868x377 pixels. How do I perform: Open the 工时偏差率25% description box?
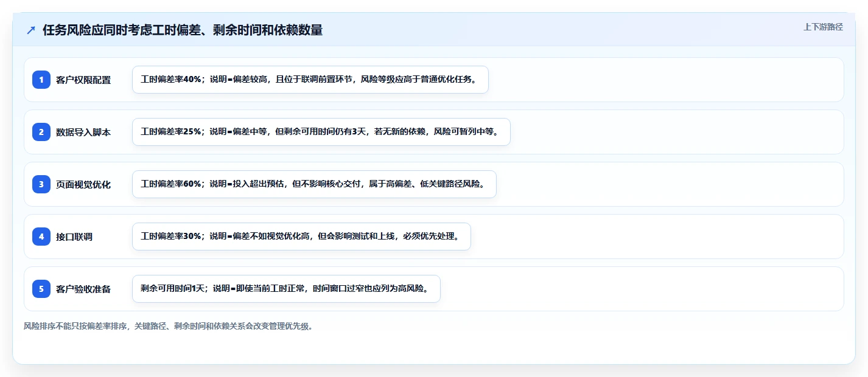point(321,132)
